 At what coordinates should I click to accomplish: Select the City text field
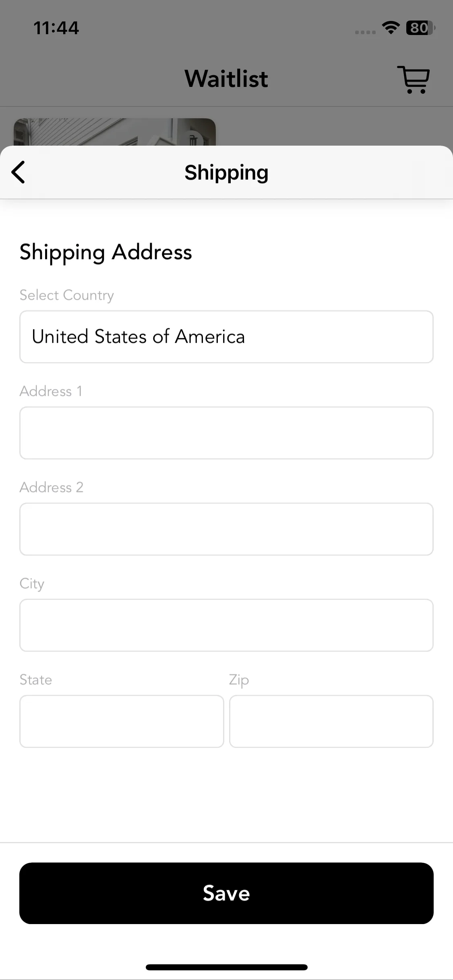(x=226, y=625)
